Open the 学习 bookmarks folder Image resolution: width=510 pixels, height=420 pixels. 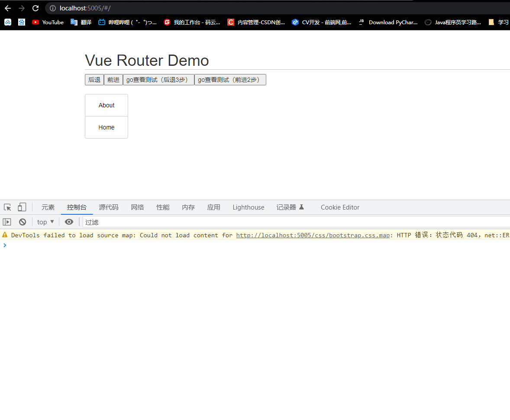click(498, 22)
